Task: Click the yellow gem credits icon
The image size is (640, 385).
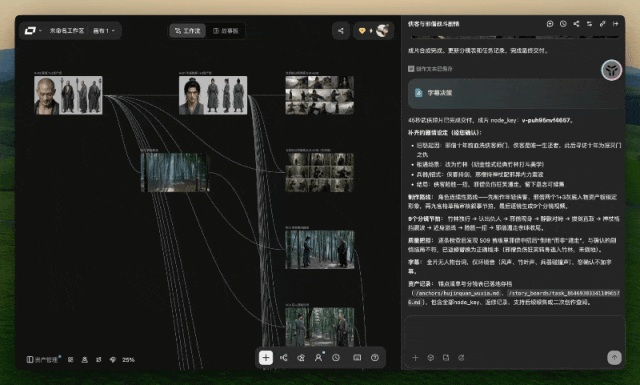Action: click(362, 31)
